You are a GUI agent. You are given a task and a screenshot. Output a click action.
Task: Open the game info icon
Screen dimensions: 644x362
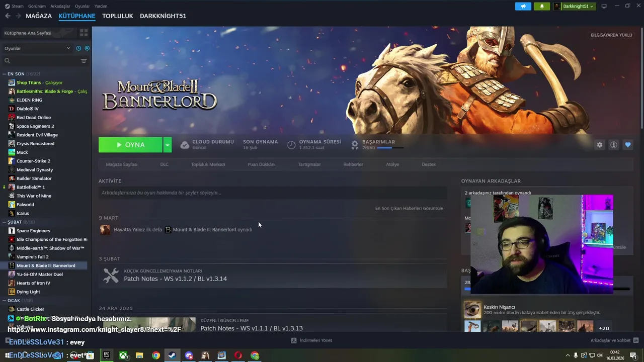pyautogui.click(x=613, y=145)
